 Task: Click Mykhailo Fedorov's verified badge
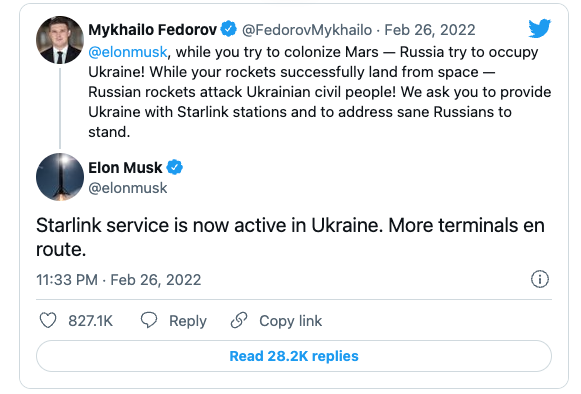coord(229,29)
